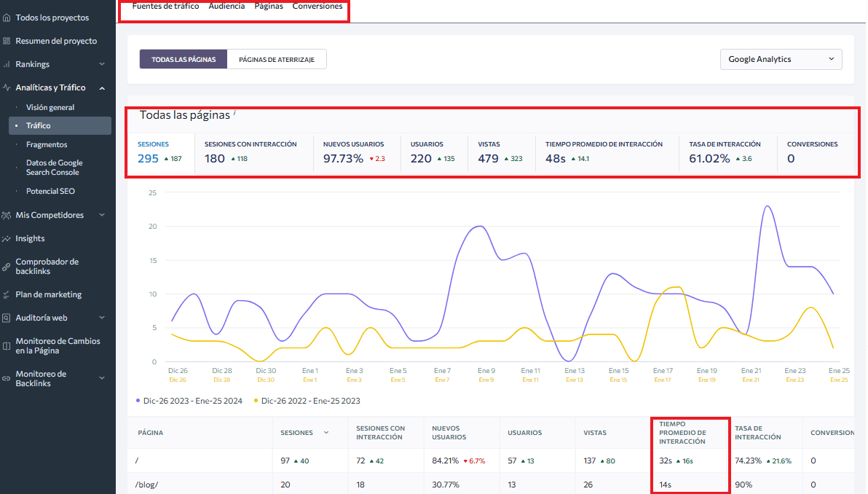Select the Páginas de aterrizaje toggle button
The height and width of the screenshot is (494, 868).
click(x=277, y=59)
